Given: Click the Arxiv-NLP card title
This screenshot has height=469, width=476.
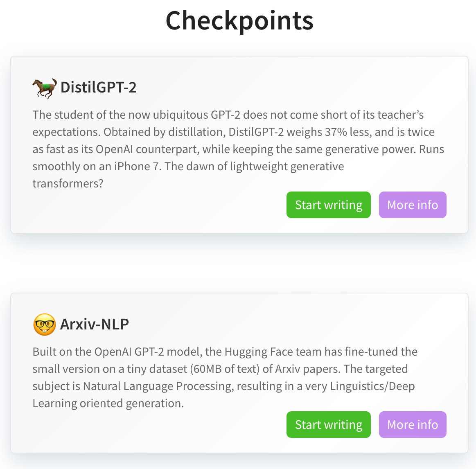Looking at the screenshot, I should click(x=95, y=324).
